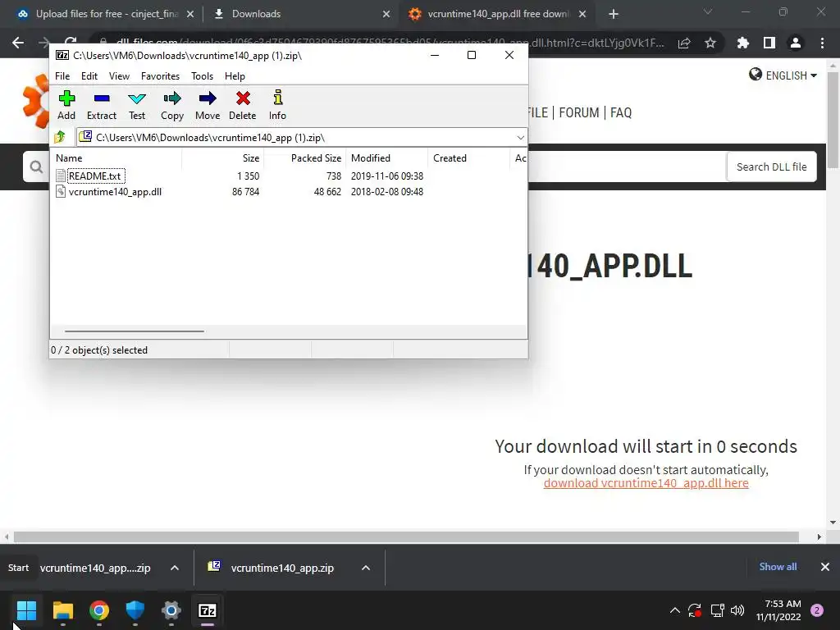Sort by the Packed Size column
This screenshot has height=630, width=840.
316,158
